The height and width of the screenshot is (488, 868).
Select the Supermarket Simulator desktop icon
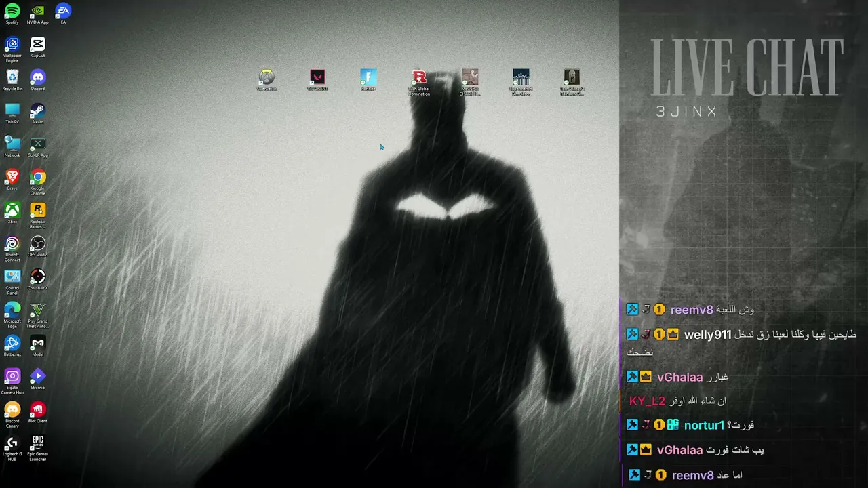[521, 83]
